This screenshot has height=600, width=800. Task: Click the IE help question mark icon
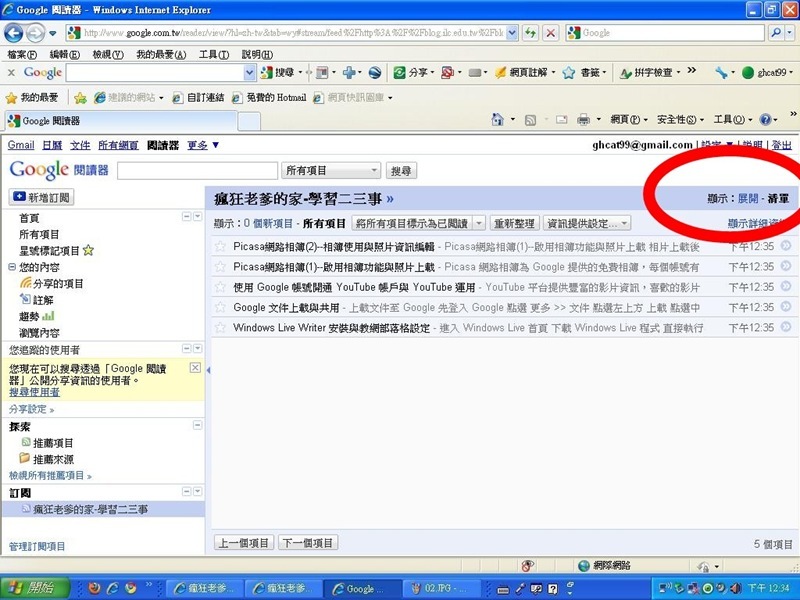(x=765, y=120)
